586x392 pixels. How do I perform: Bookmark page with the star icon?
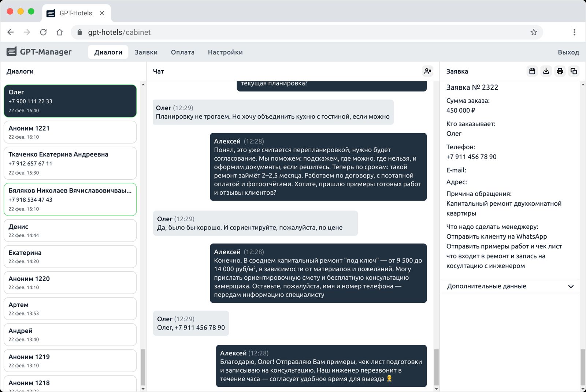534,32
